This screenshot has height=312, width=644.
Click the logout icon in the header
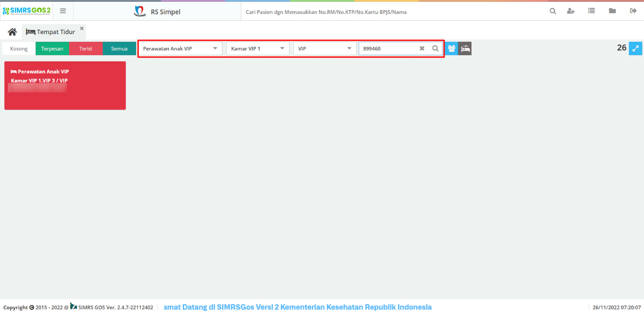(x=633, y=11)
